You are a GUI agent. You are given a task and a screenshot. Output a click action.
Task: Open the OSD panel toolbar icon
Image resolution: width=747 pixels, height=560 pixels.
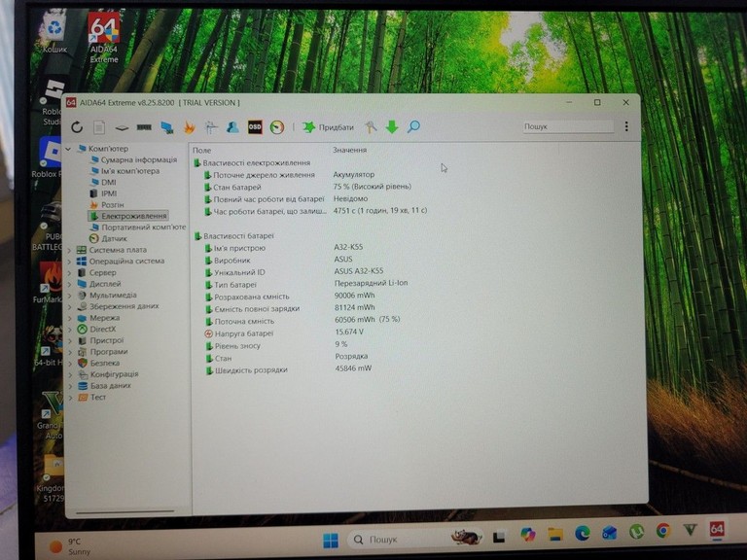[x=255, y=127]
